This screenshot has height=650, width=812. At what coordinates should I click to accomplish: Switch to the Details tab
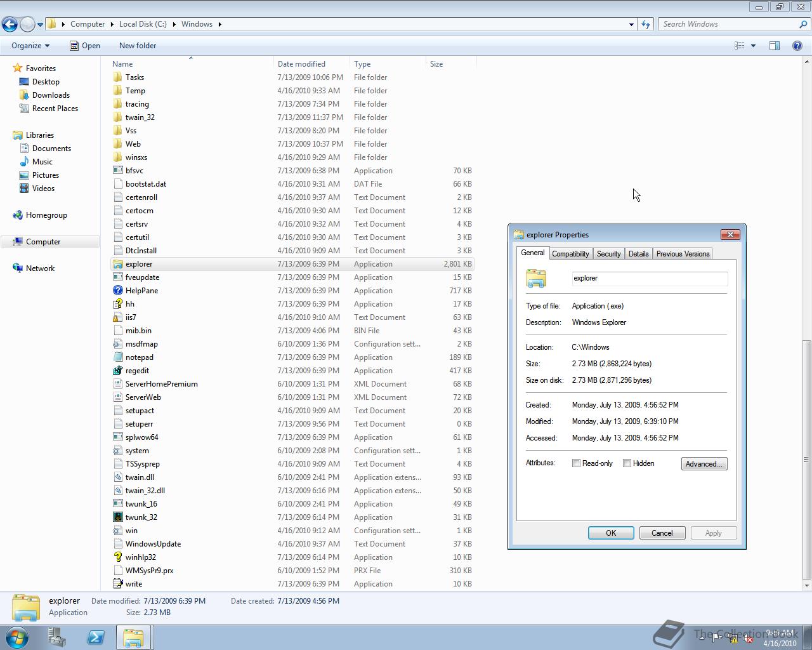[x=638, y=254]
